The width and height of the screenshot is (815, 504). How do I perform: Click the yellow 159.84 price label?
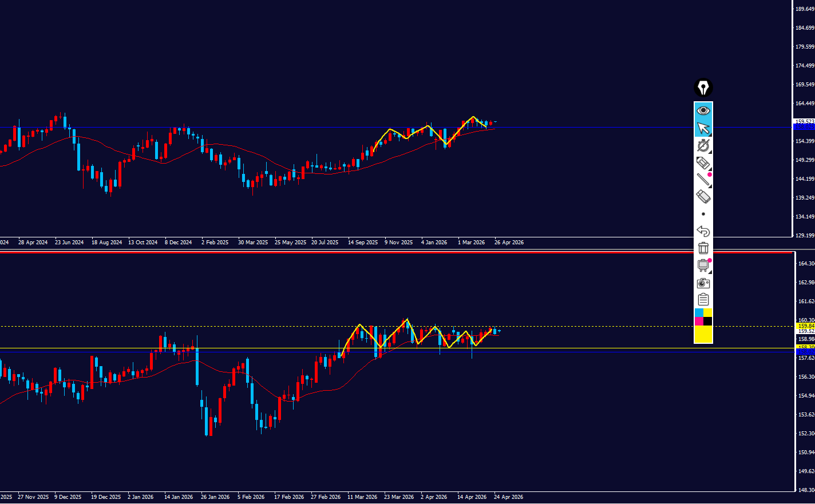click(x=806, y=326)
